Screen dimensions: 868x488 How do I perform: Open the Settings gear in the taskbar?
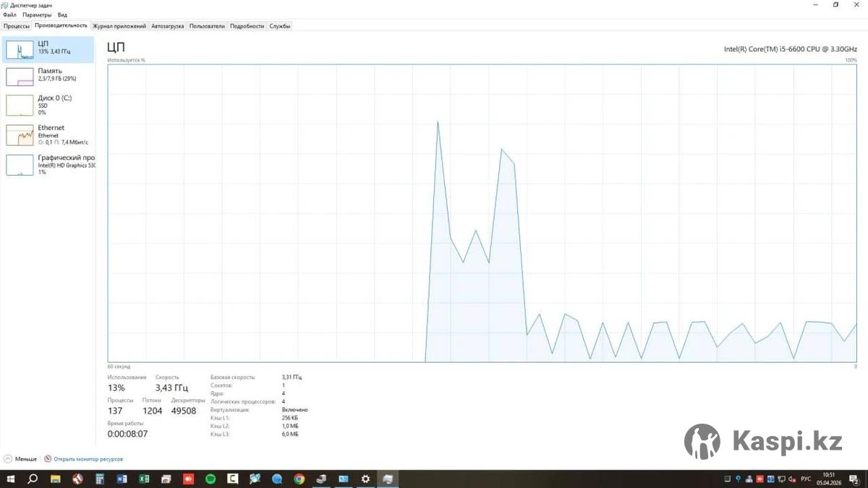pyautogui.click(x=365, y=479)
